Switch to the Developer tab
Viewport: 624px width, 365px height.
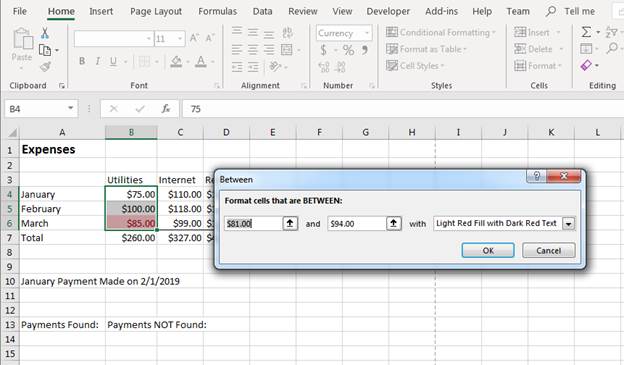(x=388, y=11)
